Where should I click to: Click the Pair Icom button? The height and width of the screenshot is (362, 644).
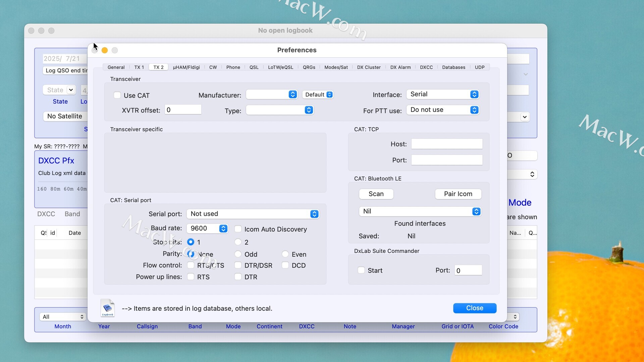pyautogui.click(x=458, y=194)
